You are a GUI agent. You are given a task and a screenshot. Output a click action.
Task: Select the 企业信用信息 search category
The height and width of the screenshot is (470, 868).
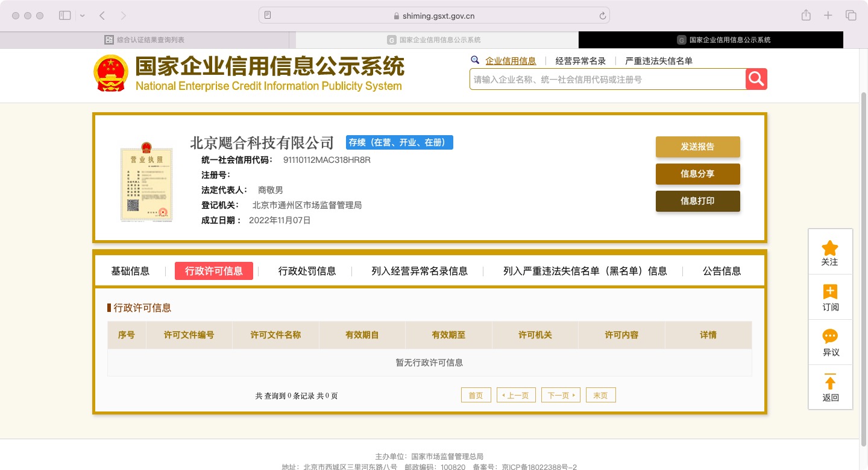[x=511, y=61]
